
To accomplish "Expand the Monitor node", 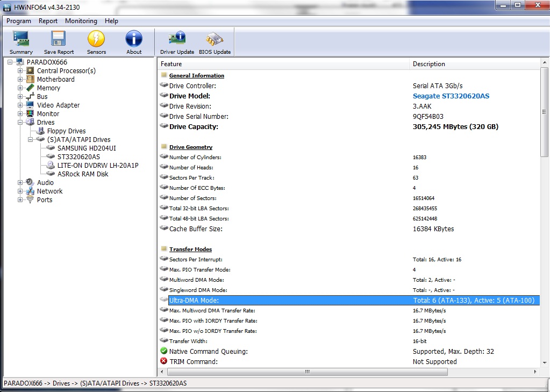I will click(20, 113).
